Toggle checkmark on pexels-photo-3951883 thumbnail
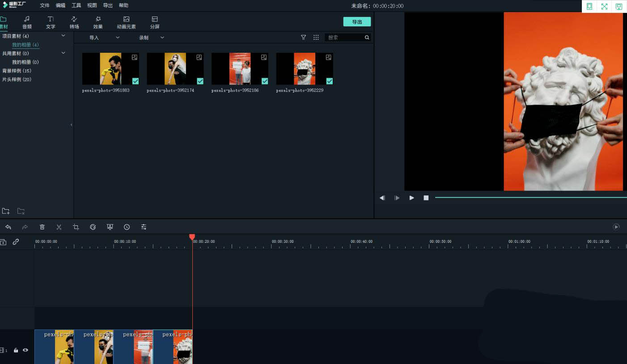The image size is (627, 364). tap(136, 81)
